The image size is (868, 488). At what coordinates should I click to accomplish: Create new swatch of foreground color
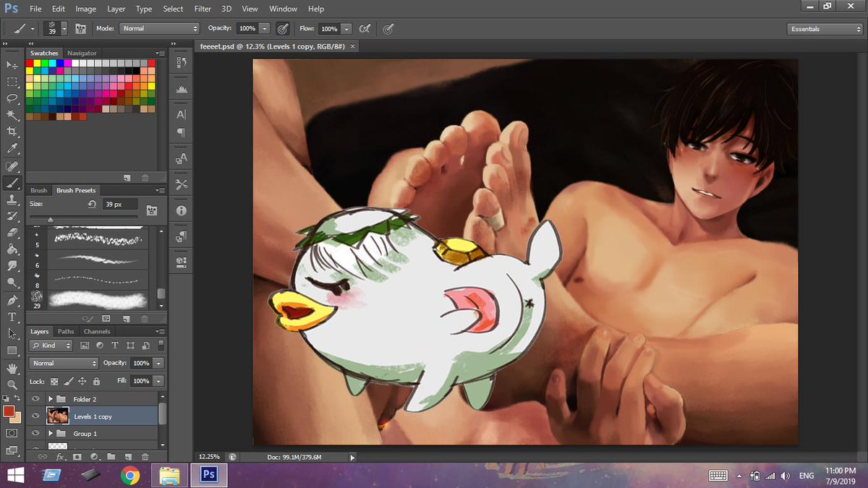(127, 177)
